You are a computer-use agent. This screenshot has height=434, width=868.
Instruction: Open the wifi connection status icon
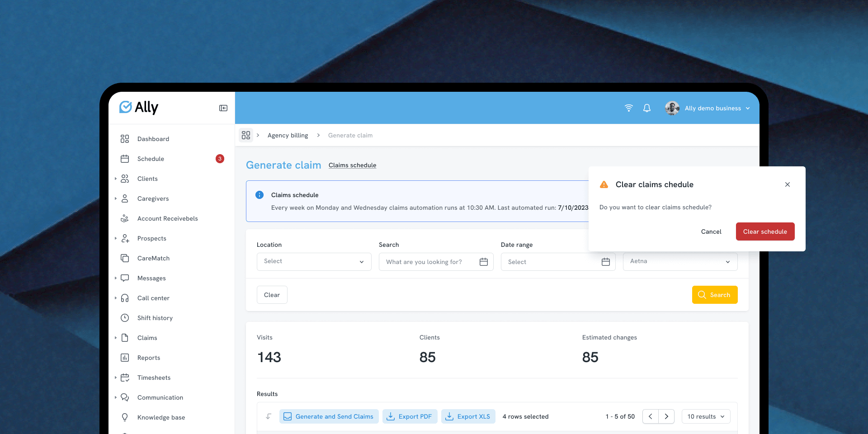pyautogui.click(x=629, y=108)
